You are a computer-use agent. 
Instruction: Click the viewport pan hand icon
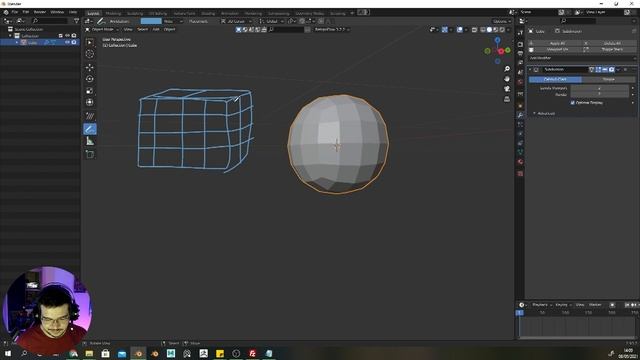coord(507,79)
